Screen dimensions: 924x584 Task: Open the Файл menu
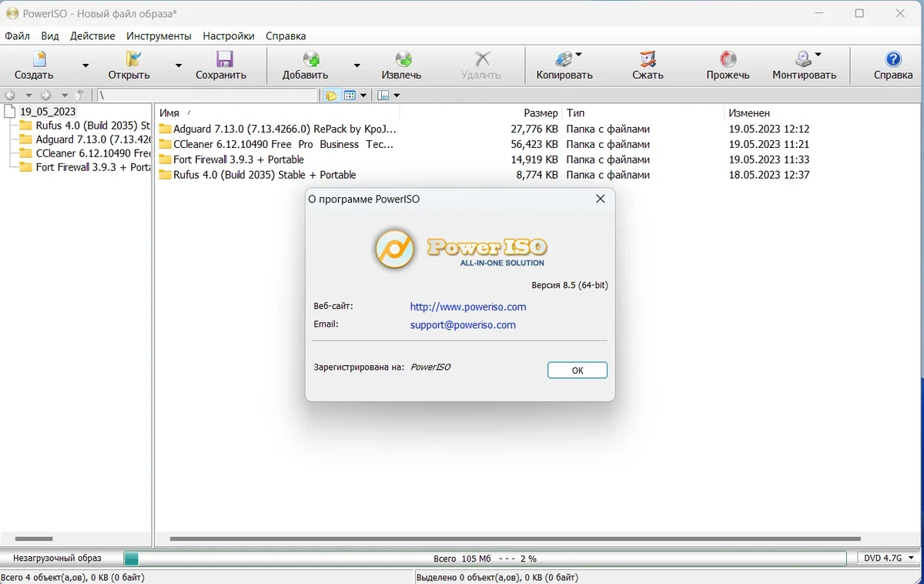click(17, 36)
